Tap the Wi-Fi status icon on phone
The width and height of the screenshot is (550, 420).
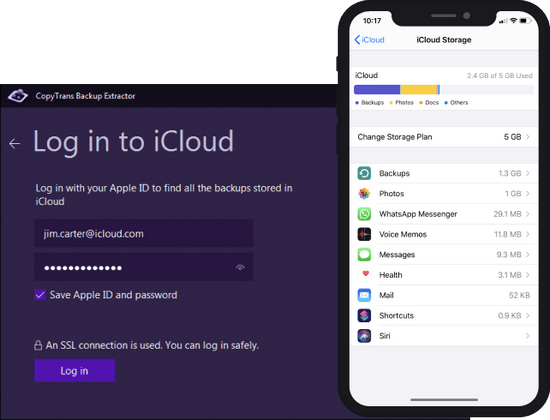[513, 20]
